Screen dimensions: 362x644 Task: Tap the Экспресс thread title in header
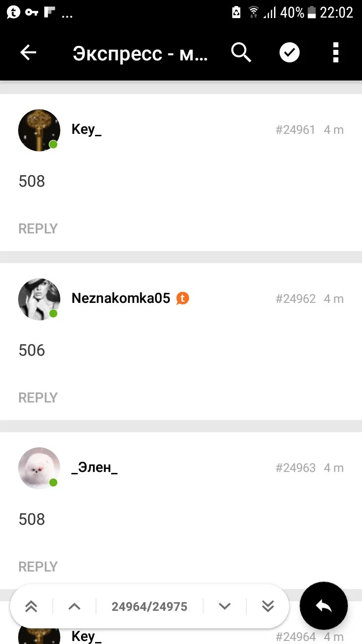coord(140,53)
